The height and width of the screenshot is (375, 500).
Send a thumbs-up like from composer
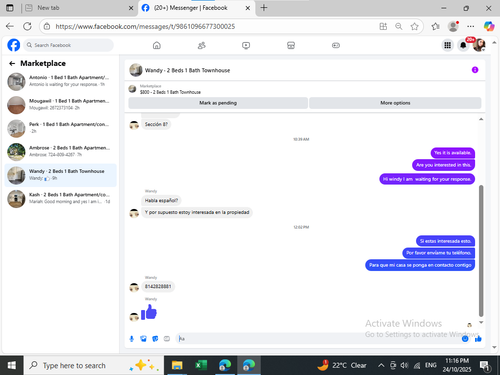click(x=478, y=339)
